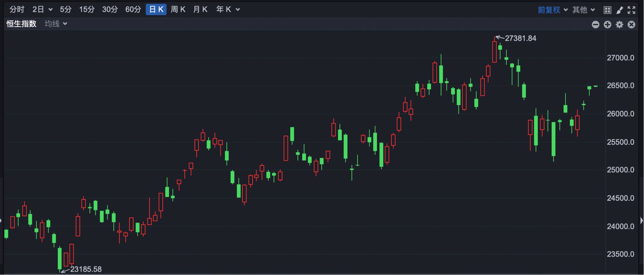Enter fullscreen chart mode

pos(631,10)
